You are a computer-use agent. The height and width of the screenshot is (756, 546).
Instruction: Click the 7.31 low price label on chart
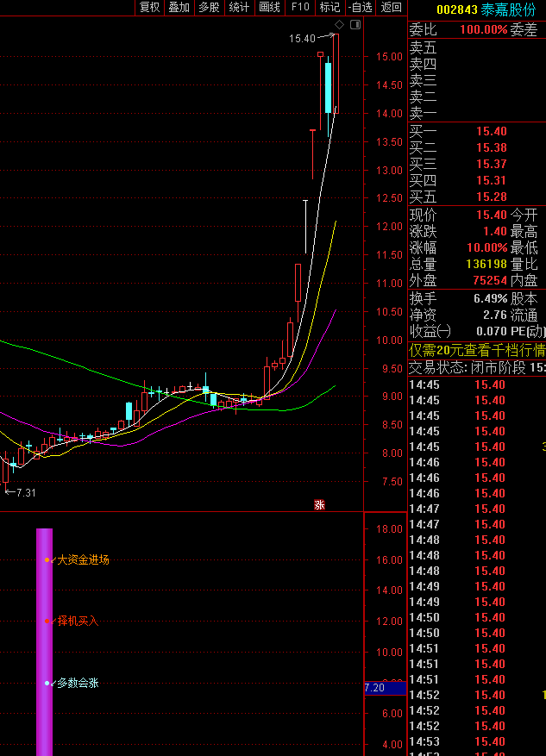tap(26, 493)
